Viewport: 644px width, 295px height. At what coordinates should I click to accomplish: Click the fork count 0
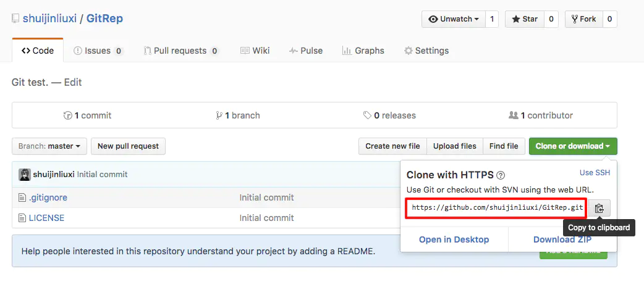pyautogui.click(x=609, y=19)
